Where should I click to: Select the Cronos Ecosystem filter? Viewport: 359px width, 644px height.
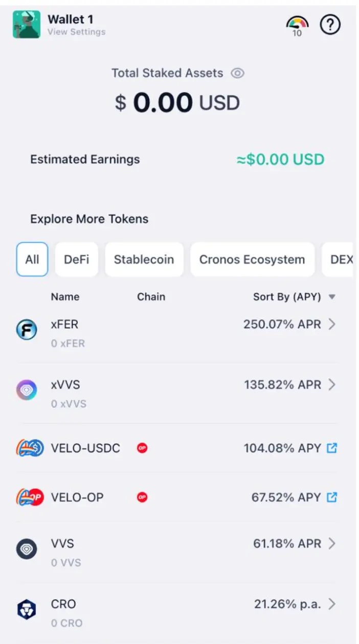click(x=252, y=259)
